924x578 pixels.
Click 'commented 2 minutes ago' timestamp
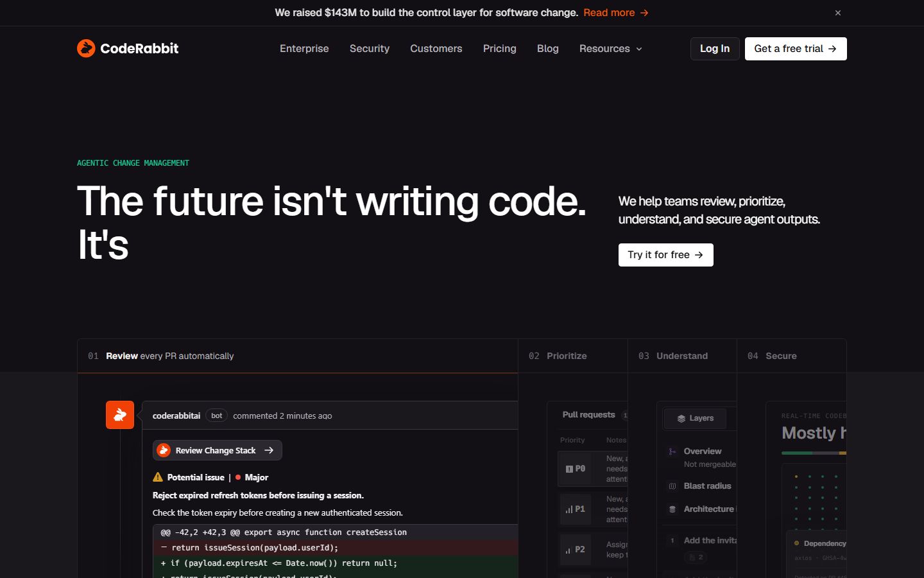pos(282,416)
